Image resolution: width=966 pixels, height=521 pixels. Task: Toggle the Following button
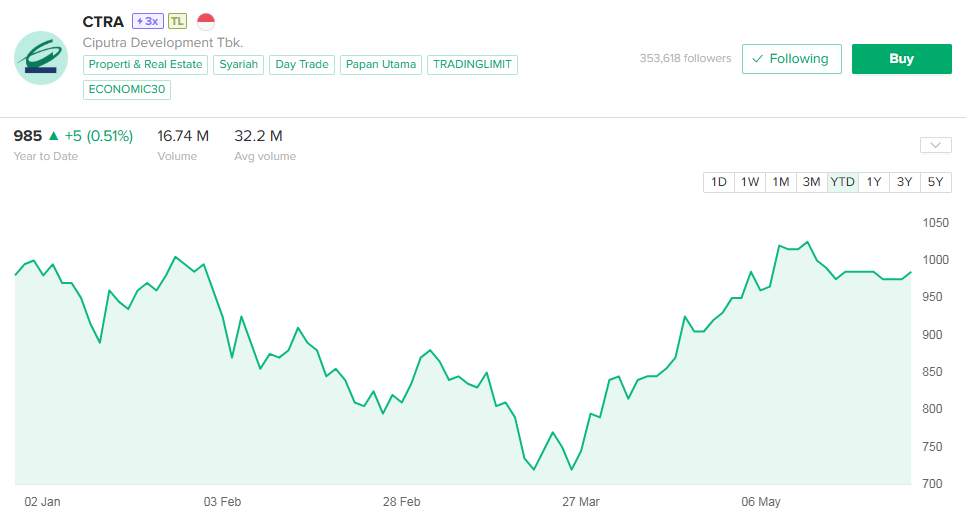click(x=791, y=59)
